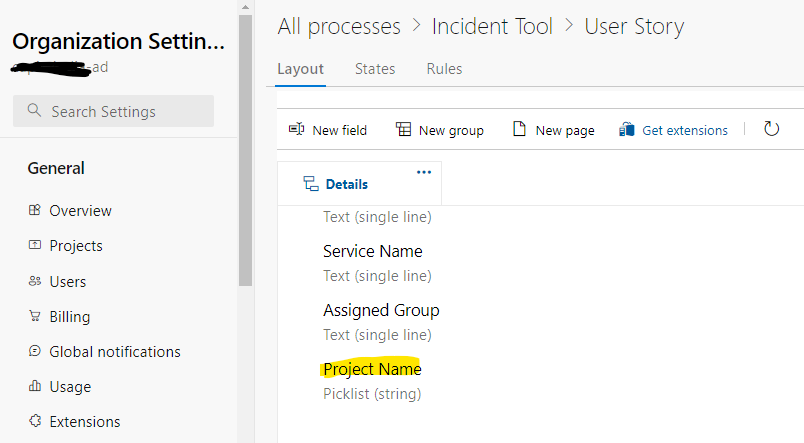Go to All processes breadcrumb
804x443 pixels.
[x=339, y=26]
